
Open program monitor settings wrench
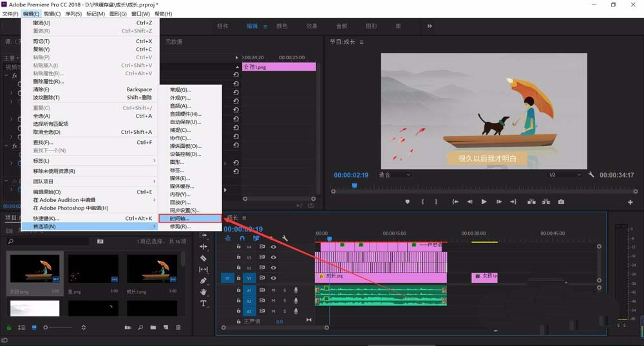pyautogui.click(x=591, y=175)
